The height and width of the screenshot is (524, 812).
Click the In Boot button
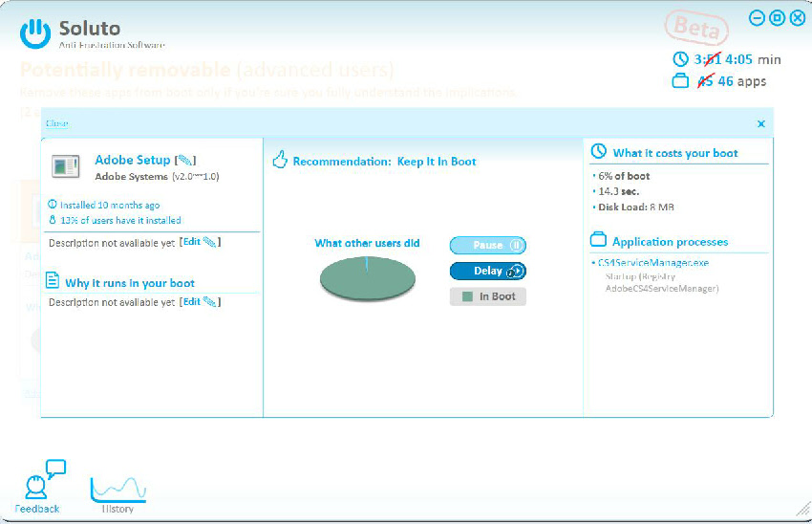[488, 296]
